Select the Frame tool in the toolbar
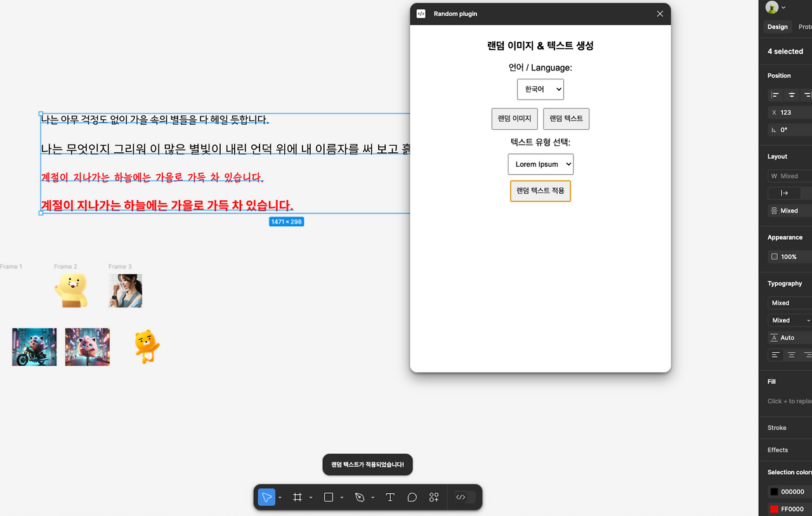Image resolution: width=812 pixels, height=516 pixels. [x=298, y=497]
